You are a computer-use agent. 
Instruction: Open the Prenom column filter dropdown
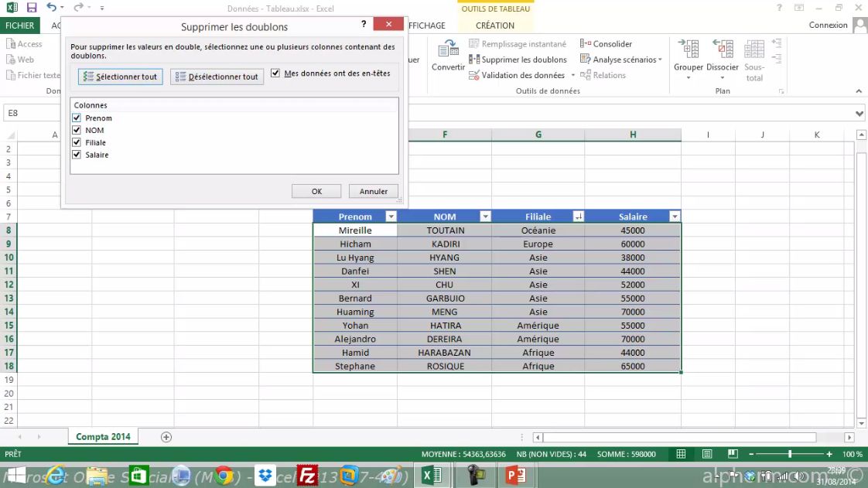click(391, 217)
